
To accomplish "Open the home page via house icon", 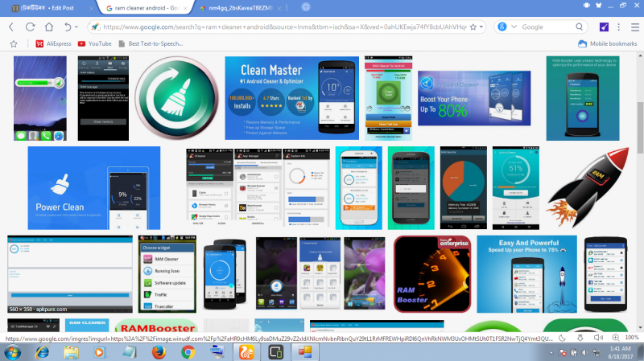I will pyautogui.click(x=49, y=27).
